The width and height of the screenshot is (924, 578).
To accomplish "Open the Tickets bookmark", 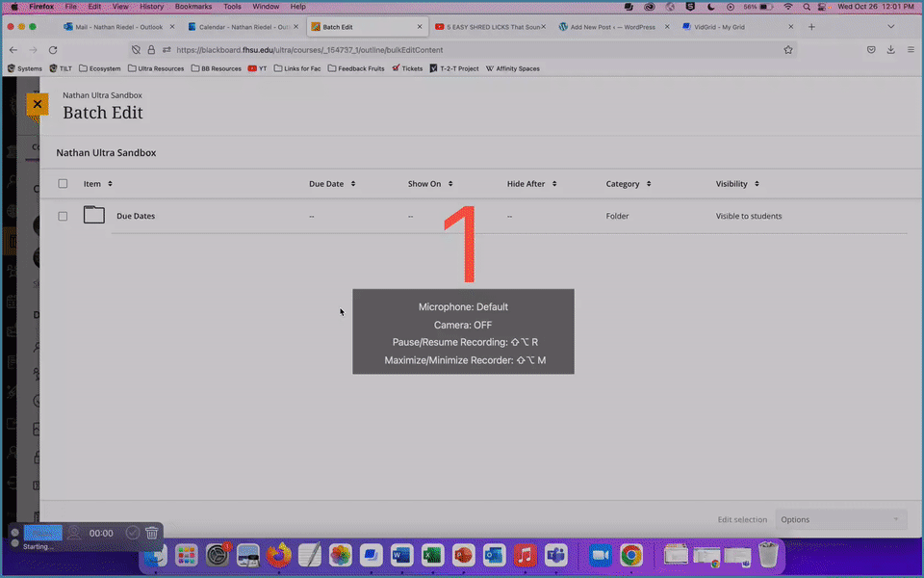I will pyautogui.click(x=407, y=68).
